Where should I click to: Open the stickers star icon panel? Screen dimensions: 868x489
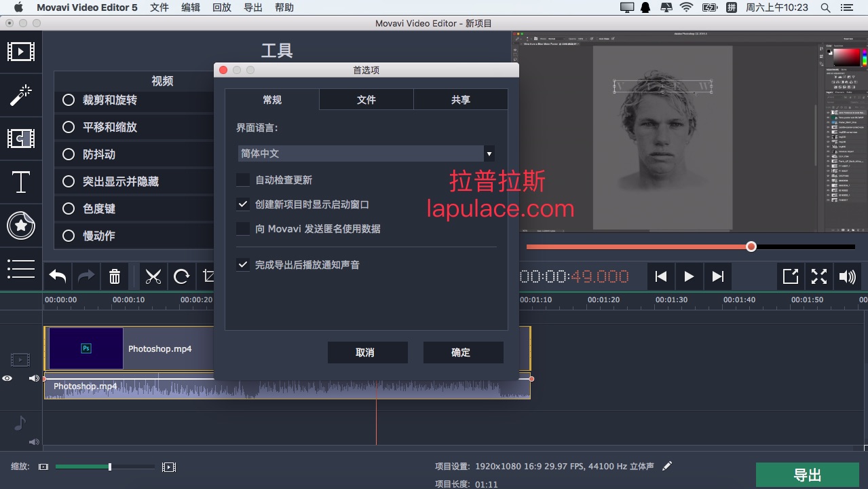[x=21, y=225]
